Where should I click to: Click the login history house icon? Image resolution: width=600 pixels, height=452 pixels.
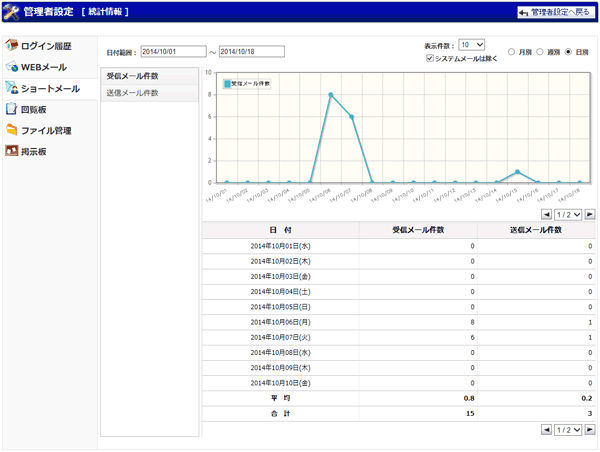pos(11,45)
